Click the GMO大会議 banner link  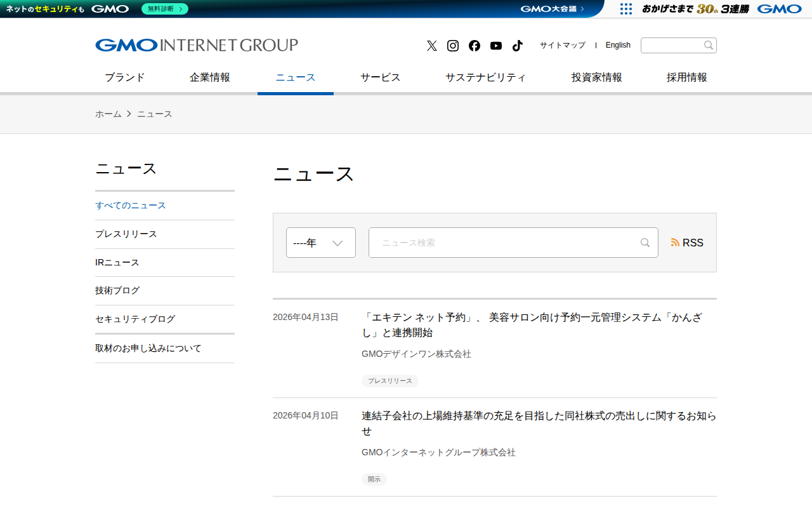(x=553, y=9)
